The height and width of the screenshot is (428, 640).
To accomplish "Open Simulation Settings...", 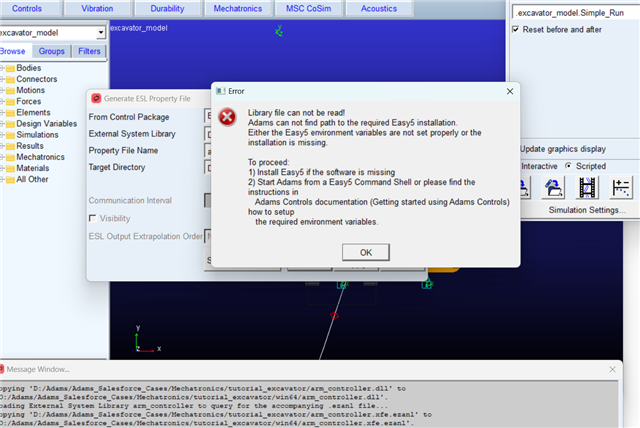I will (x=587, y=210).
